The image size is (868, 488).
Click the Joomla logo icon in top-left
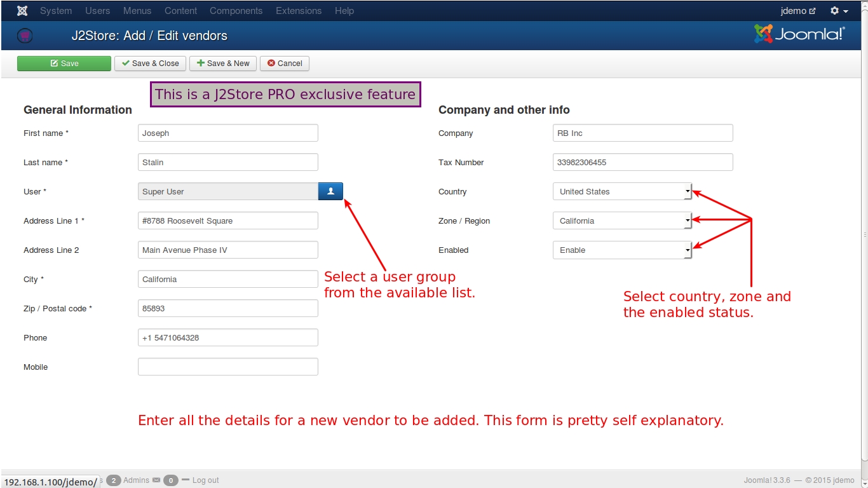pos(22,11)
